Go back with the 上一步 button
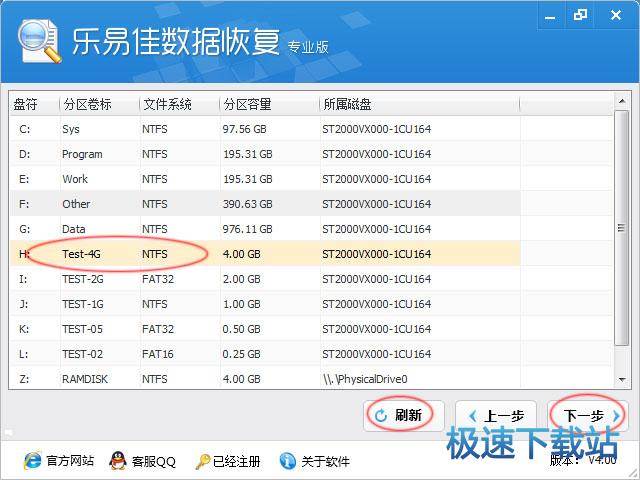 click(496, 416)
